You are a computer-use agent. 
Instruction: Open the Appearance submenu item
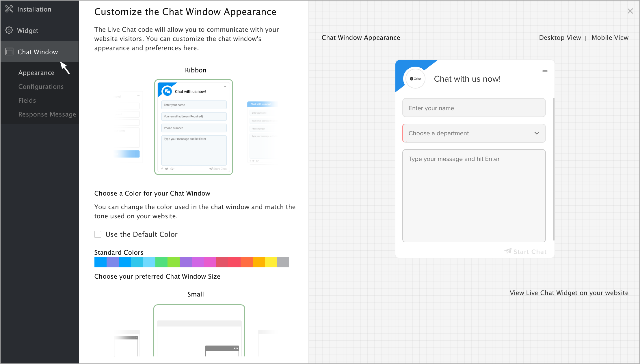pos(36,73)
